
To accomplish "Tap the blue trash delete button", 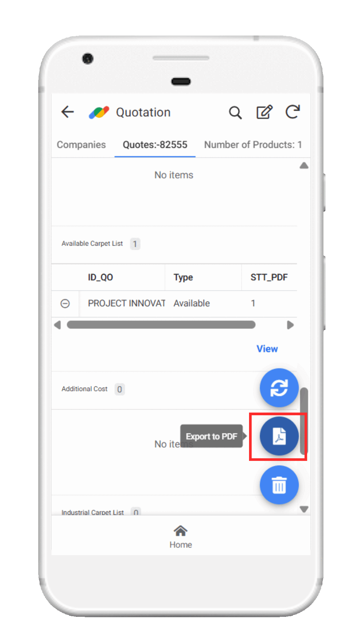I will tap(279, 485).
